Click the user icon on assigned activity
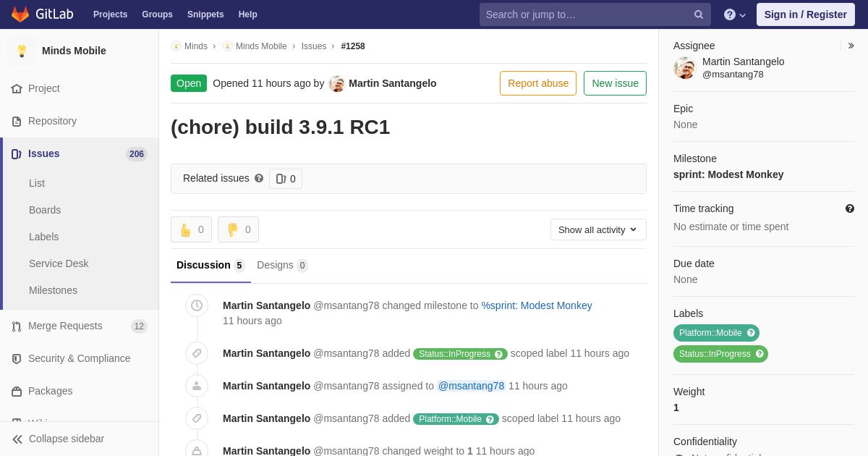868x456 pixels. (197, 386)
